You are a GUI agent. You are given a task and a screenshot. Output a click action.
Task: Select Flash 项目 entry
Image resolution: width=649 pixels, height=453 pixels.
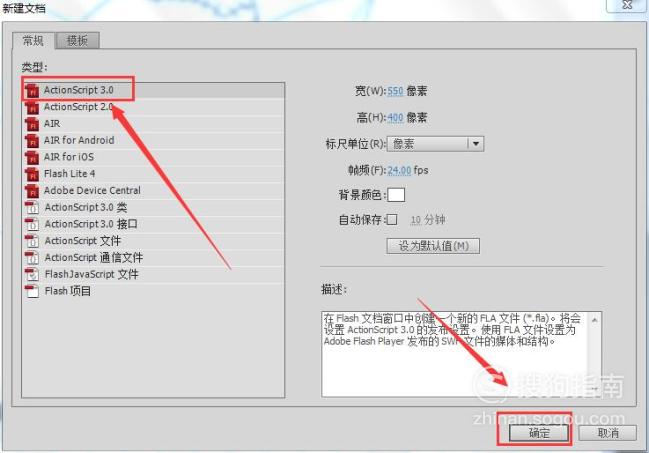point(153,291)
